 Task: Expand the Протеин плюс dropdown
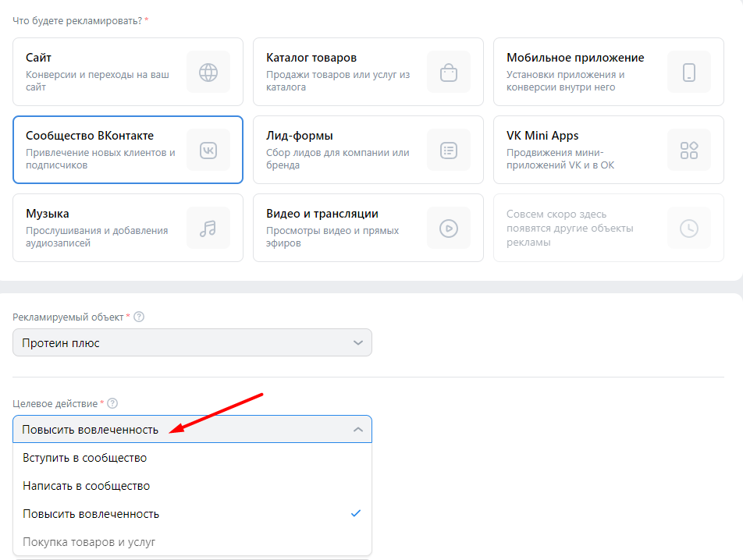(x=192, y=342)
